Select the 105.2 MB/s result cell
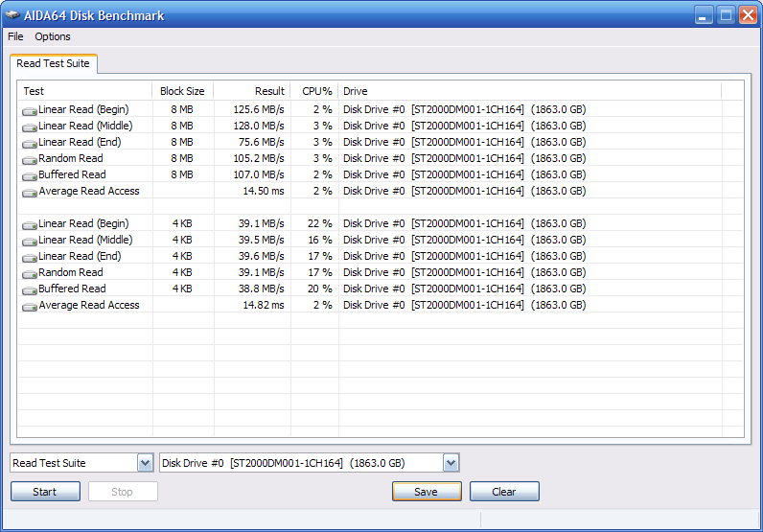763x532 pixels. click(259, 158)
